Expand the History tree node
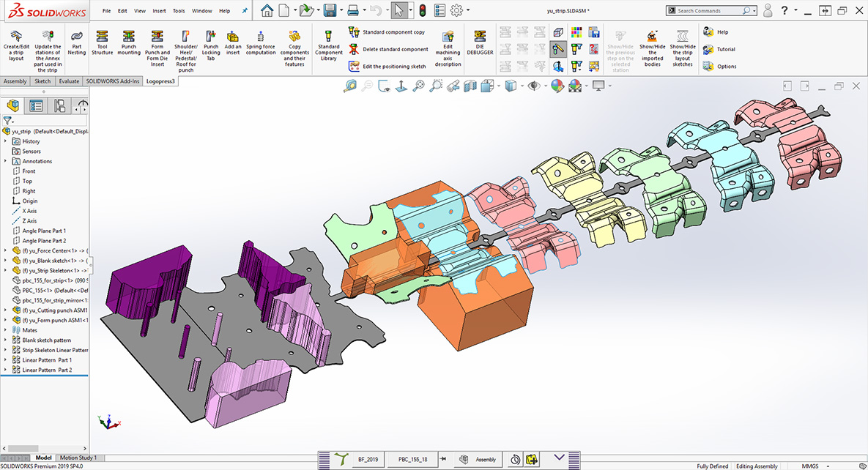Screen dimensions: 868x470 6,141
